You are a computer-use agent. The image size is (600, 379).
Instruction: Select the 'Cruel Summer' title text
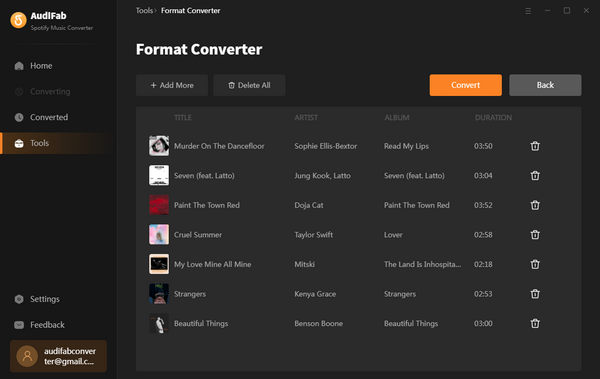[198, 235]
